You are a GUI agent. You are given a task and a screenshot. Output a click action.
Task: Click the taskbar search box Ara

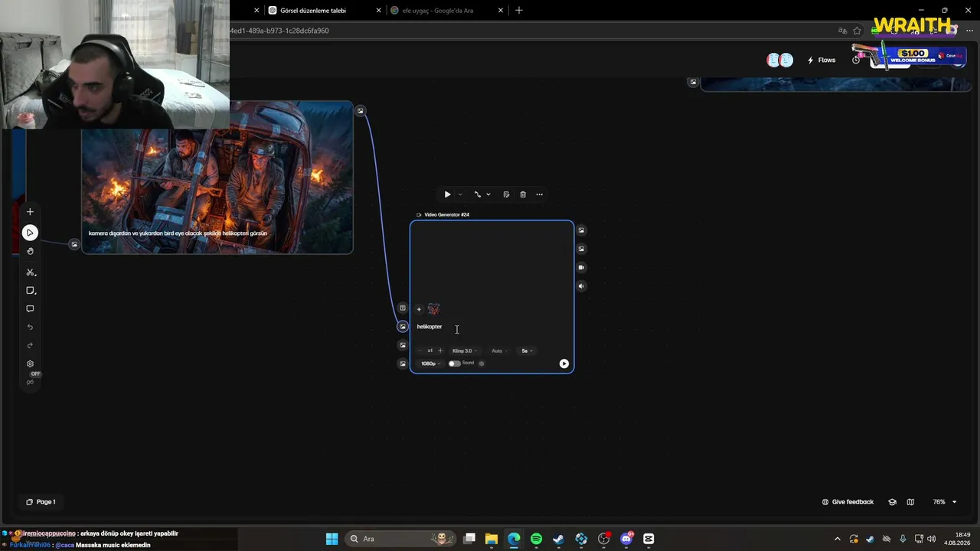pos(400,539)
